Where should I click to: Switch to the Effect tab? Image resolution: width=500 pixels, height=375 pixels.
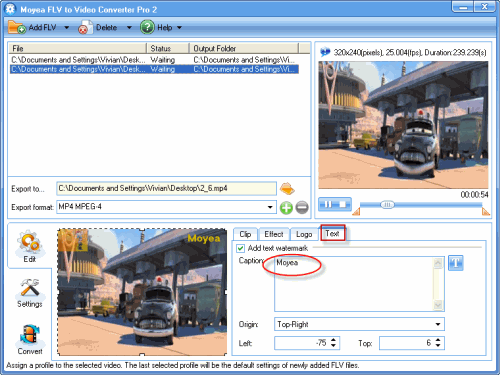click(274, 234)
